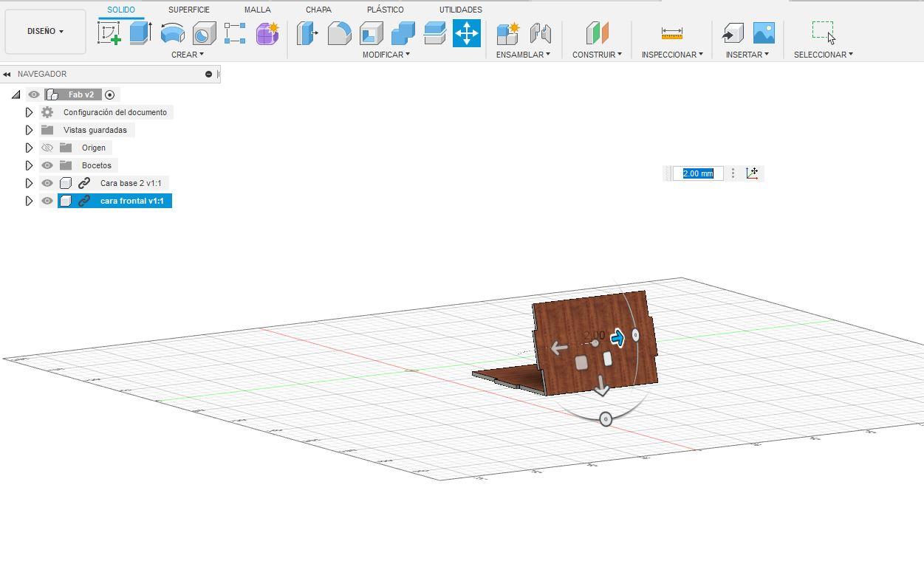Image resolution: width=924 pixels, height=569 pixels.
Task: Open the ENSAMBLAR dropdown menu
Action: point(523,55)
